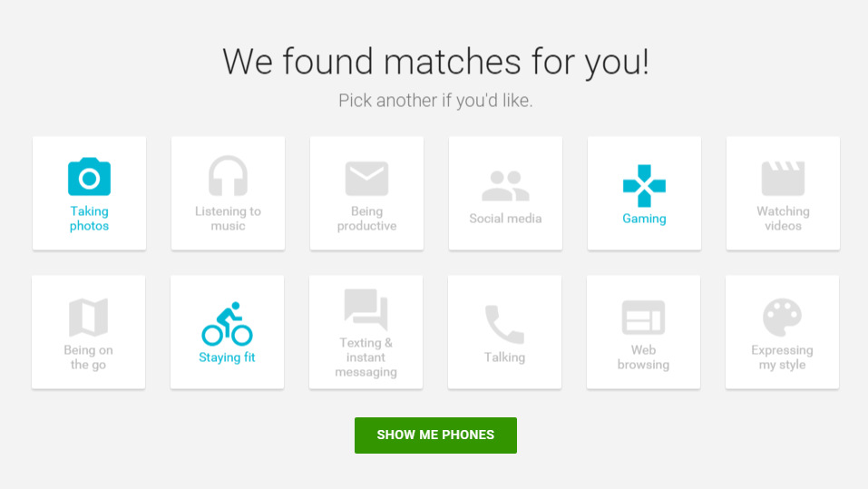The height and width of the screenshot is (489, 868).
Task: Turn on the Expressing my style label
Action: coord(782,357)
